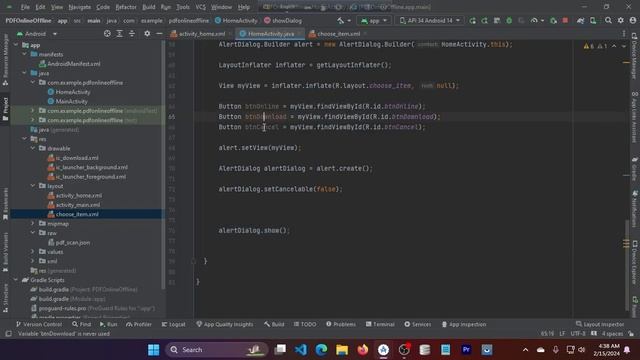Open Project panel options gear
Image resolution: width=640 pixels, height=360 pixels.
click(x=147, y=34)
